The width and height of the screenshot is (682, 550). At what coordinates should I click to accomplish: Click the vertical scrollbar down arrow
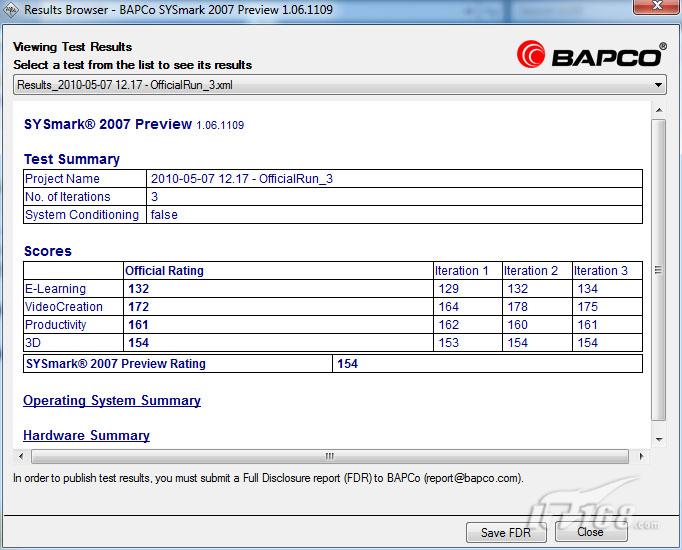click(659, 440)
